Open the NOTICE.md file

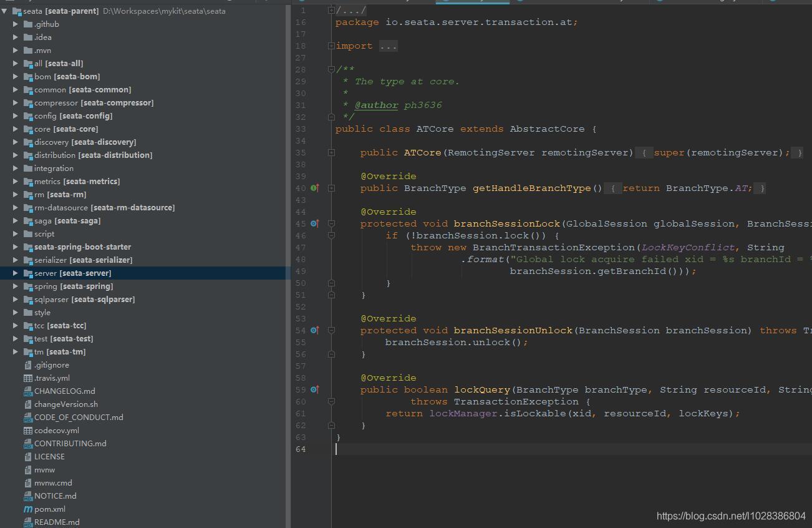56,496
